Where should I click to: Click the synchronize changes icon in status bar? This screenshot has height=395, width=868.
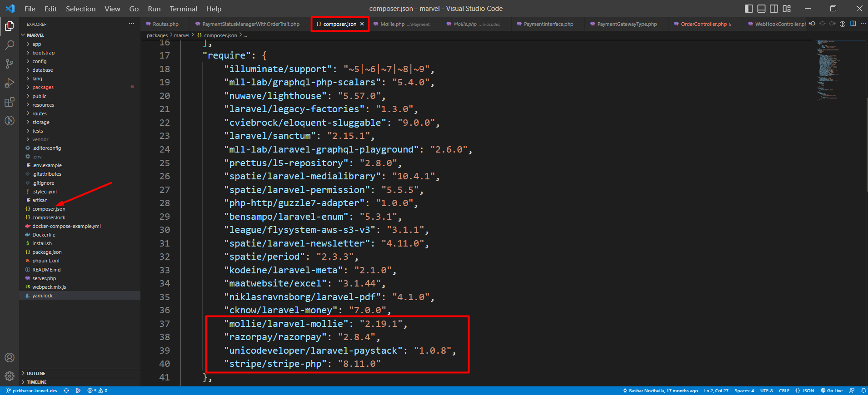[x=66, y=390]
